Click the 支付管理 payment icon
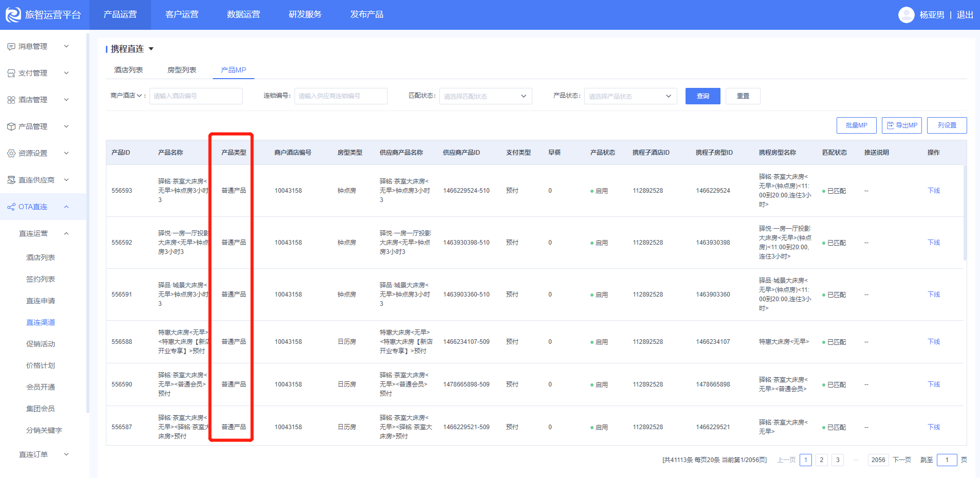Screen dimensions: 980x478 pos(11,73)
